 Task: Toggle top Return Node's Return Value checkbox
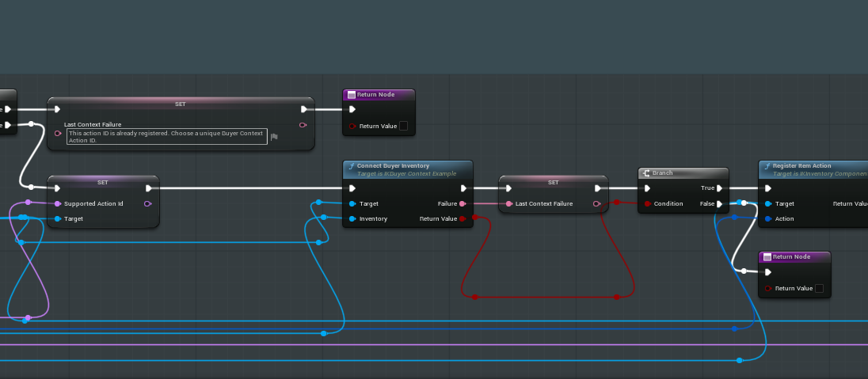pyautogui.click(x=404, y=126)
